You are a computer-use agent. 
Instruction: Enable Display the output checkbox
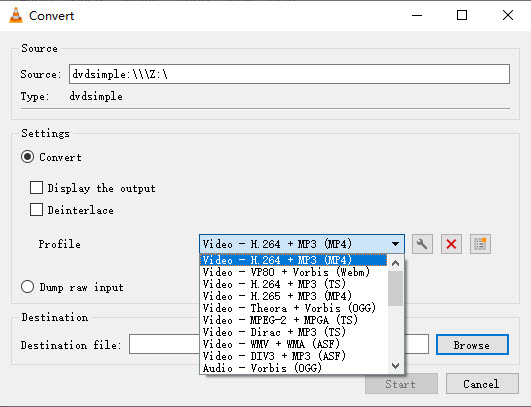(36, 188)
